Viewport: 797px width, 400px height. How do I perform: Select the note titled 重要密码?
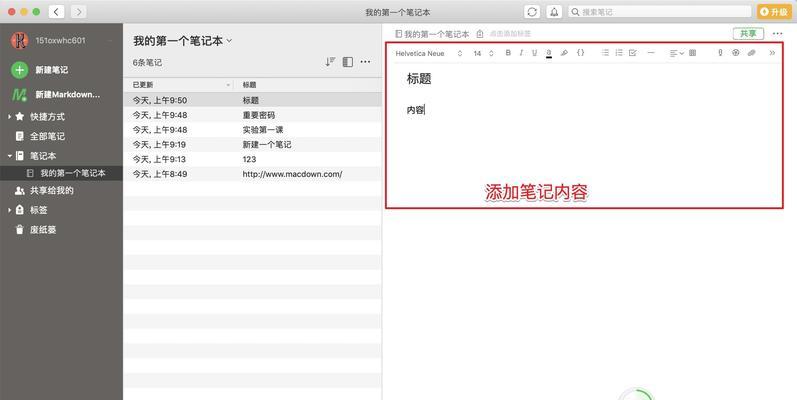tap(253, 115)
